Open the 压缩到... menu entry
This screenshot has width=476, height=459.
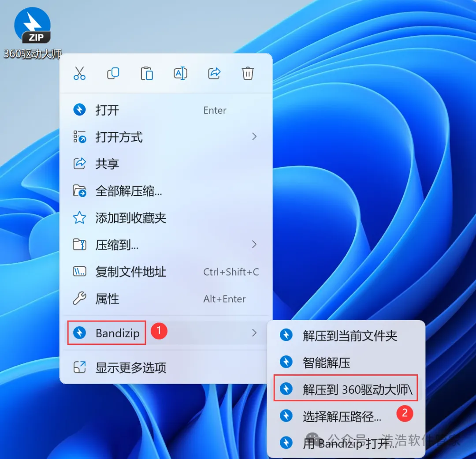(x=166, y=245)
